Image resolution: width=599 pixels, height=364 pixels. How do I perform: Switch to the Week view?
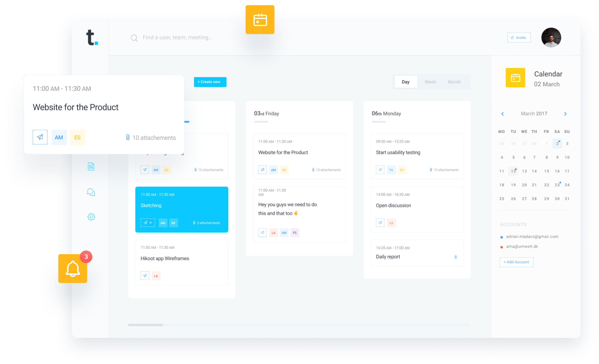click(430, 82)
